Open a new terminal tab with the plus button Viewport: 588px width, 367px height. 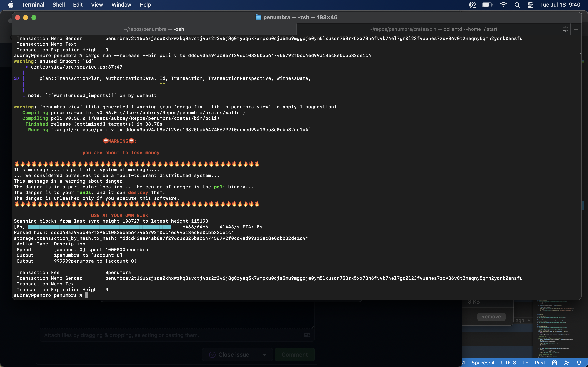click(576, 29)
